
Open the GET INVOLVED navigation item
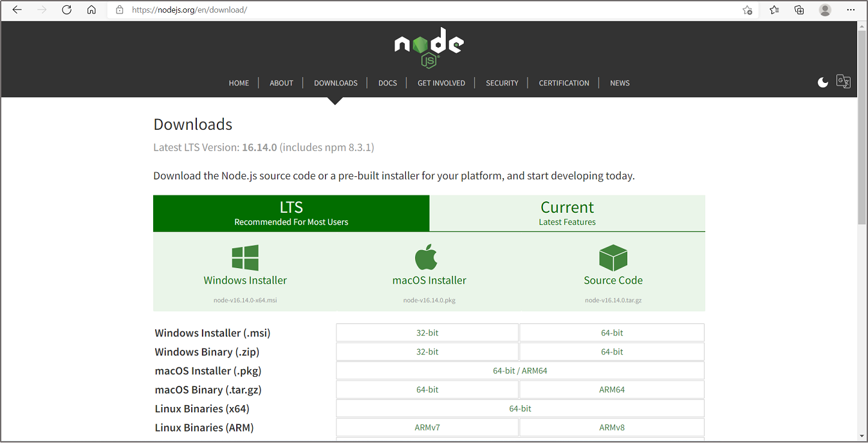coord(441,83)
